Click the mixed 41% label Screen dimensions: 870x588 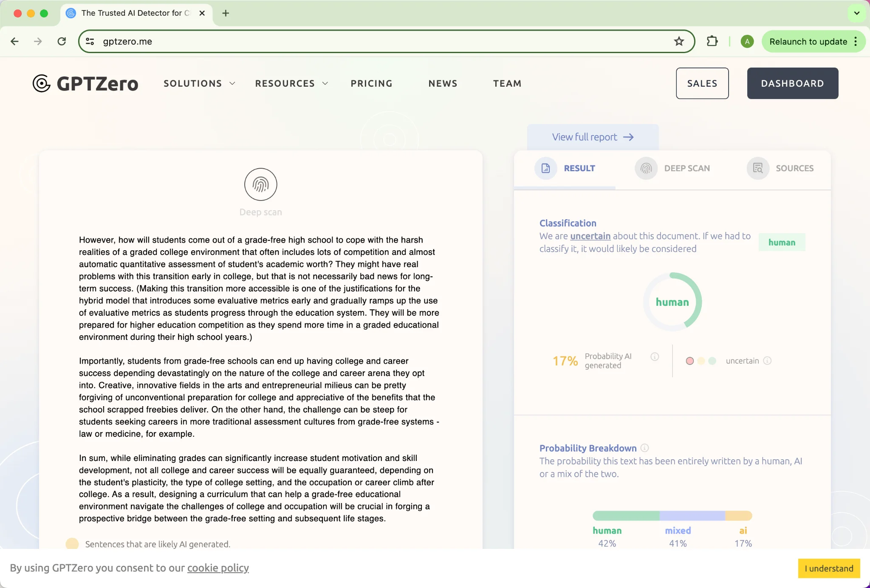(678, 537)
